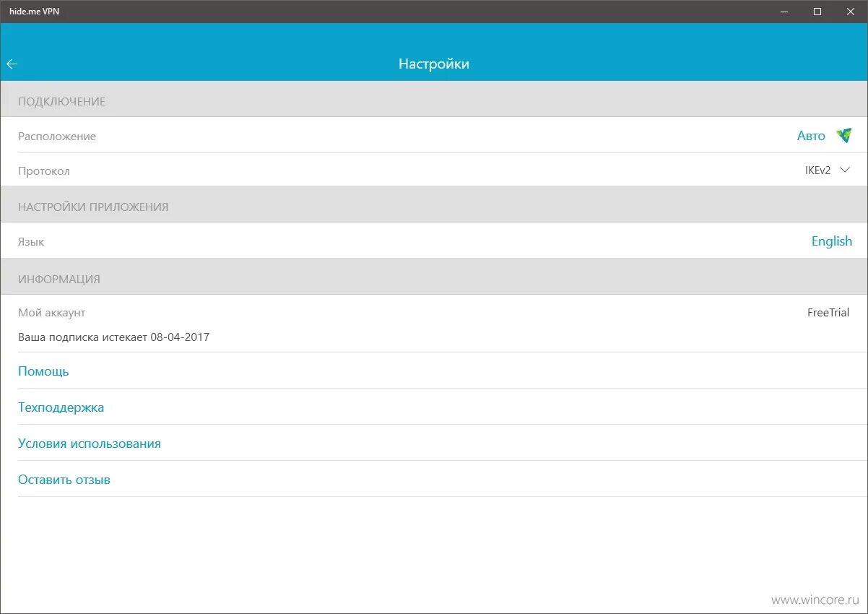Click subscription expiry text 08-04-2017
This screenshot has width=868, height=614.
[x=114, y=337]
